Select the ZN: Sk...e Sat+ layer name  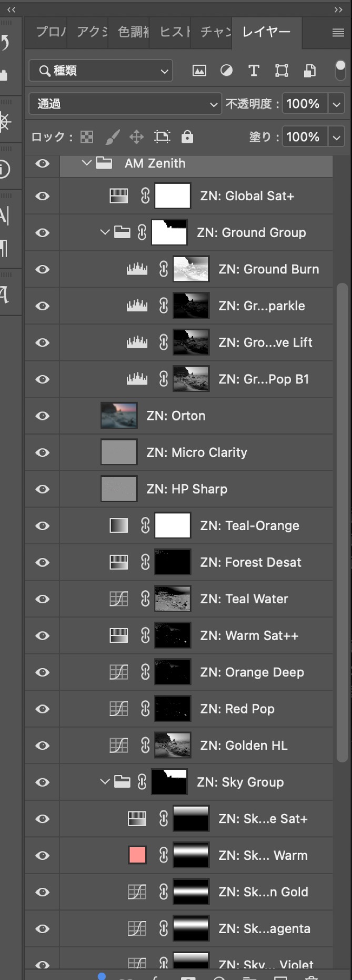coord(263,819)
